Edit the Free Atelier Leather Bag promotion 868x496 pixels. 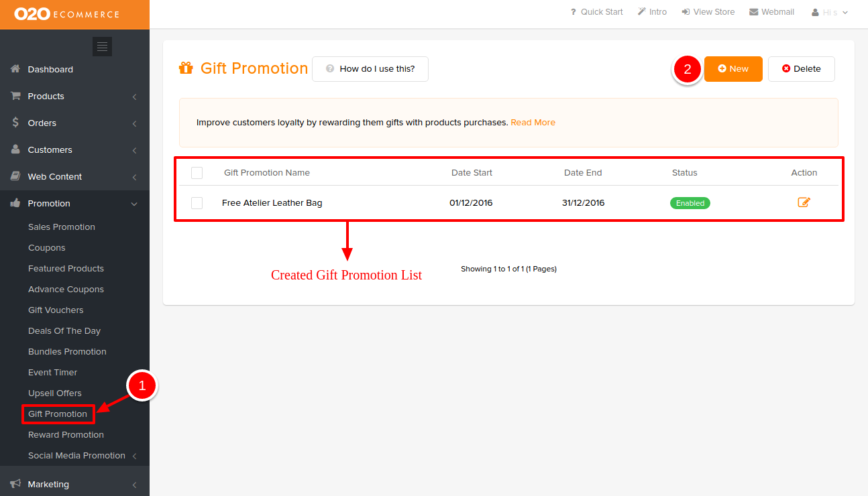(804, 202)
